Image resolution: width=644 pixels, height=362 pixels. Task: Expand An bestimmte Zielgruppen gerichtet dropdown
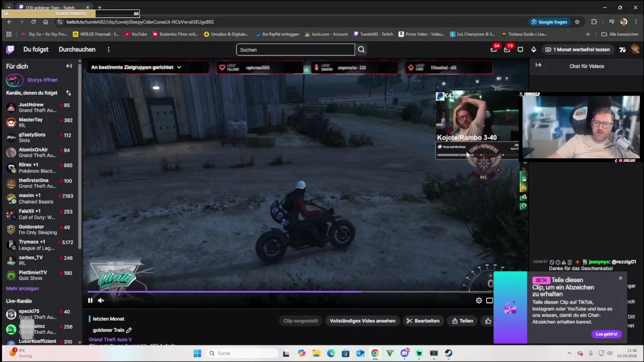pos(136,67)
